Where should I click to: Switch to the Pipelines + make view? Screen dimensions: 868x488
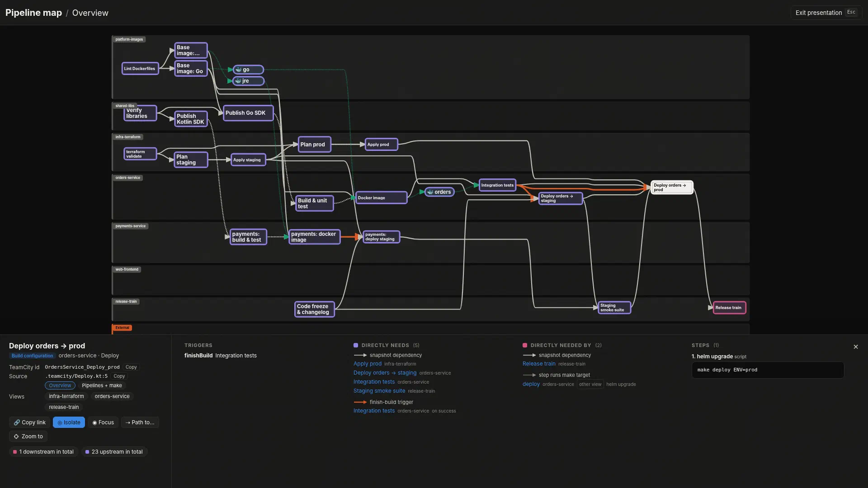102,385
